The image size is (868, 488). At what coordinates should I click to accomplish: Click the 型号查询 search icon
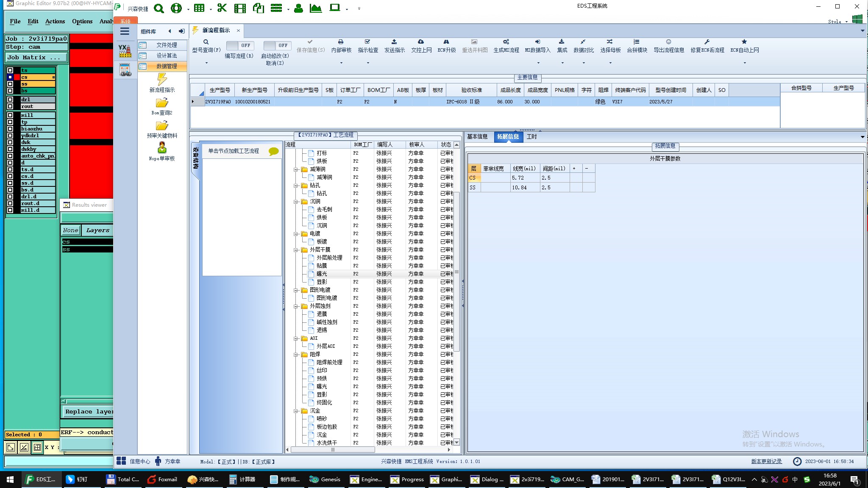206,42
